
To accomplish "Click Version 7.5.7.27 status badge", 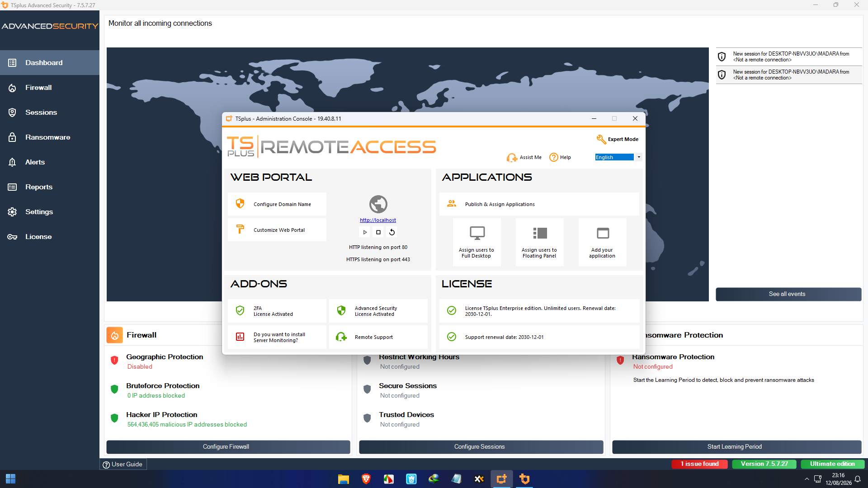I will (x=764, y=464).
